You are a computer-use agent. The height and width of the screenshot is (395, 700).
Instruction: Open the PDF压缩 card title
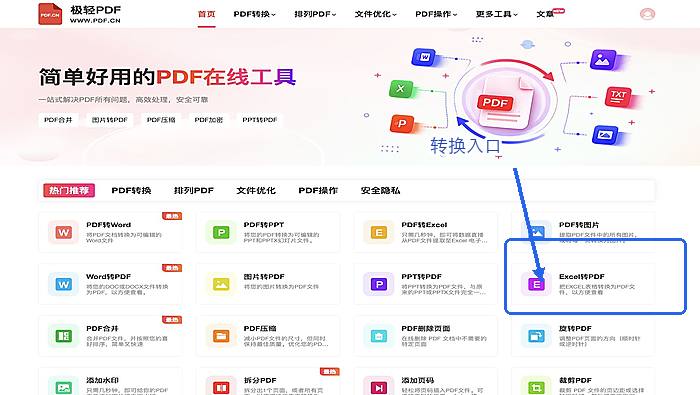[260, 328]
